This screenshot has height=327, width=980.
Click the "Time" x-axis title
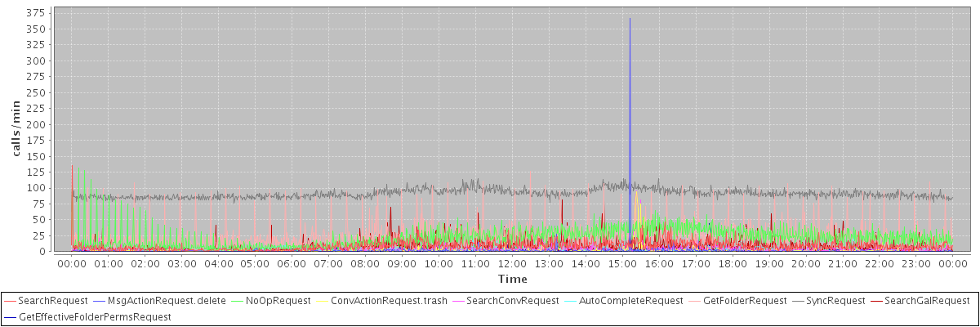coord(512,279)
